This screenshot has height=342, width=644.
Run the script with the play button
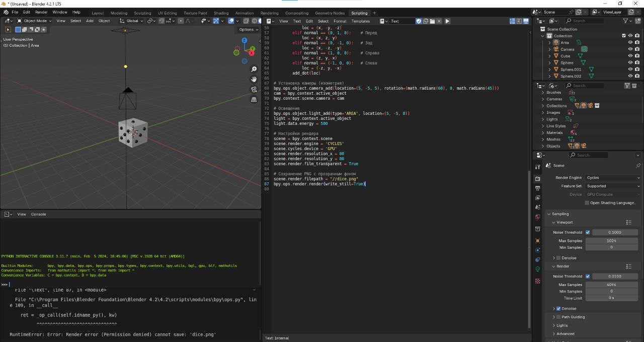(x=447, y=21)
